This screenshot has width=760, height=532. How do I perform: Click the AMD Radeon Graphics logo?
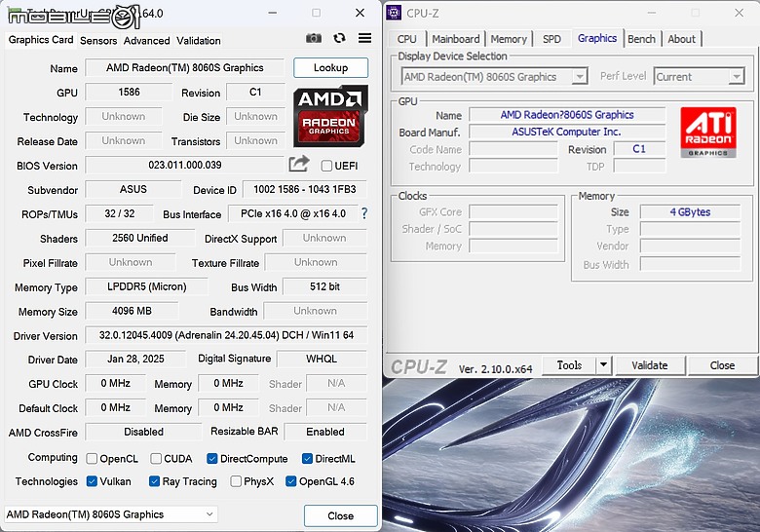[x=330, y=116]
